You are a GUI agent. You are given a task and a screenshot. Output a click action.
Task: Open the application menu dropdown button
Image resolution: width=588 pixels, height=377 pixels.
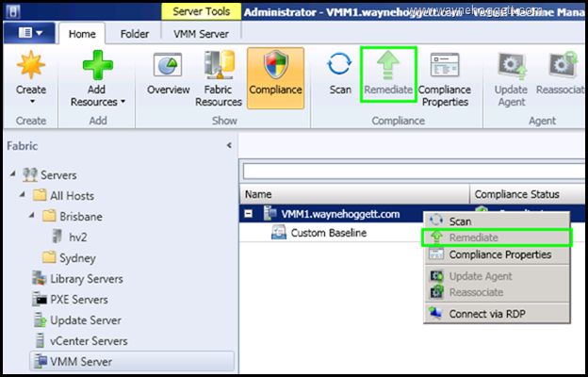[x=30, y=33]
